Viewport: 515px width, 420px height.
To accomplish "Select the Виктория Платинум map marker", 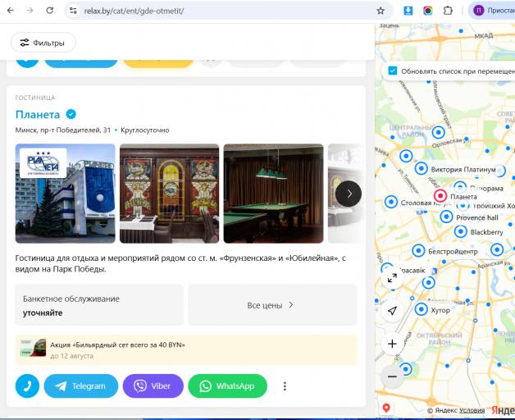I will pos(421,169).
